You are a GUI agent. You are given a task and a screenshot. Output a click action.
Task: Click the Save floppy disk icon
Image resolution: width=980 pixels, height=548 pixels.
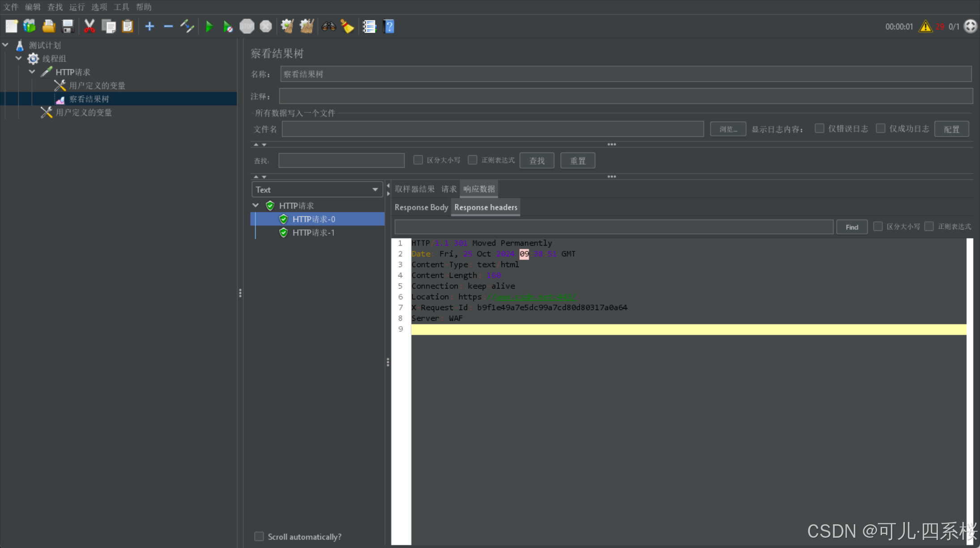pyautogui.click(x=68, y=26)
